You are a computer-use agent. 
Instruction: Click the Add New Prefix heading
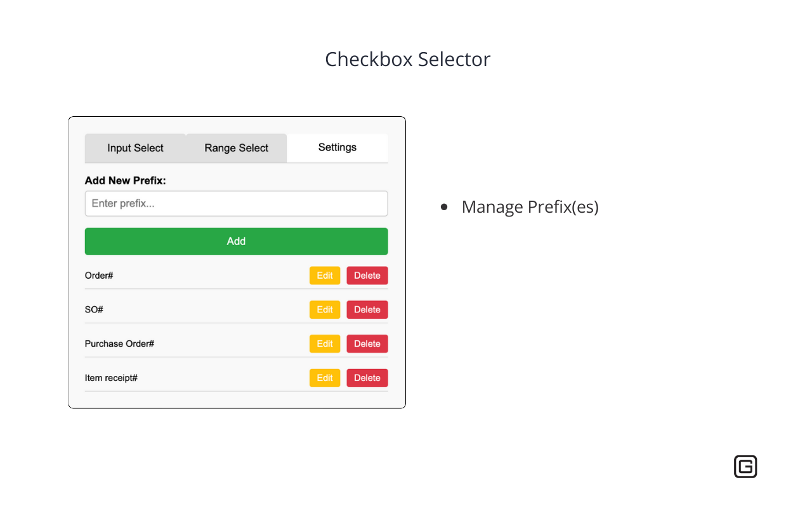[x=125, y=180]
